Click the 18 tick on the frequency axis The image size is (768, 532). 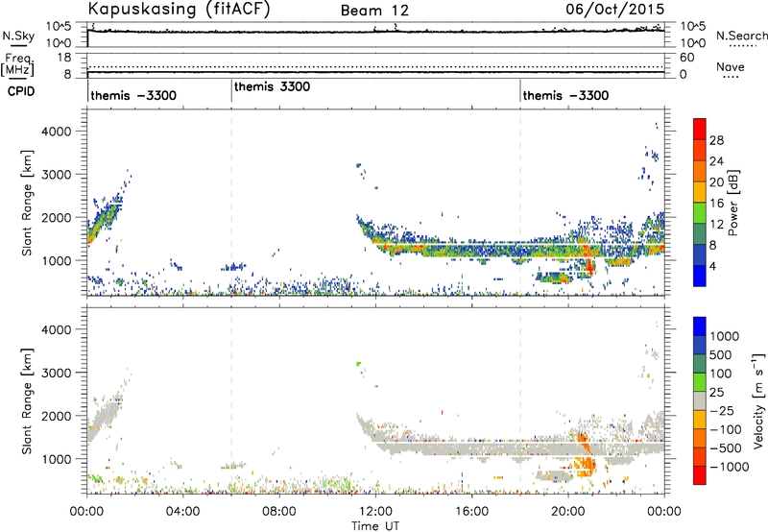(x=64, y=58)
